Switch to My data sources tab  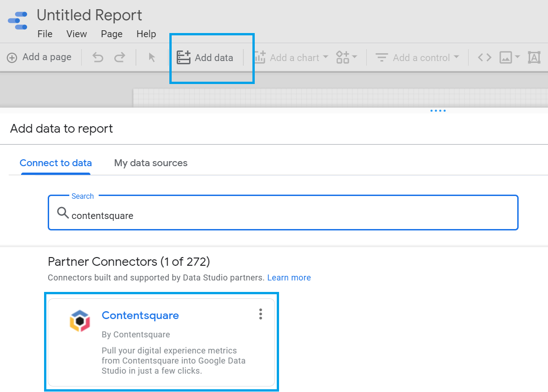151,163
